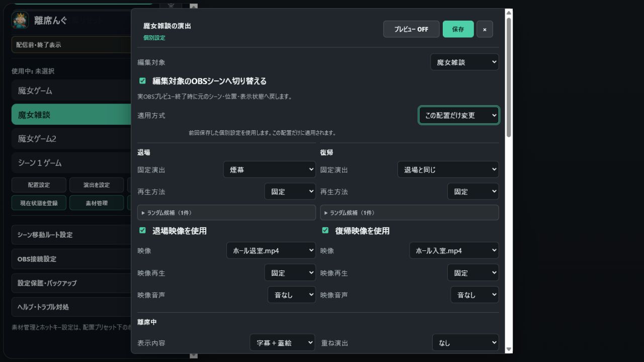Click the dialog vertical scrollbar thumb
Screen dimensions: 644x362
[509, 77]
